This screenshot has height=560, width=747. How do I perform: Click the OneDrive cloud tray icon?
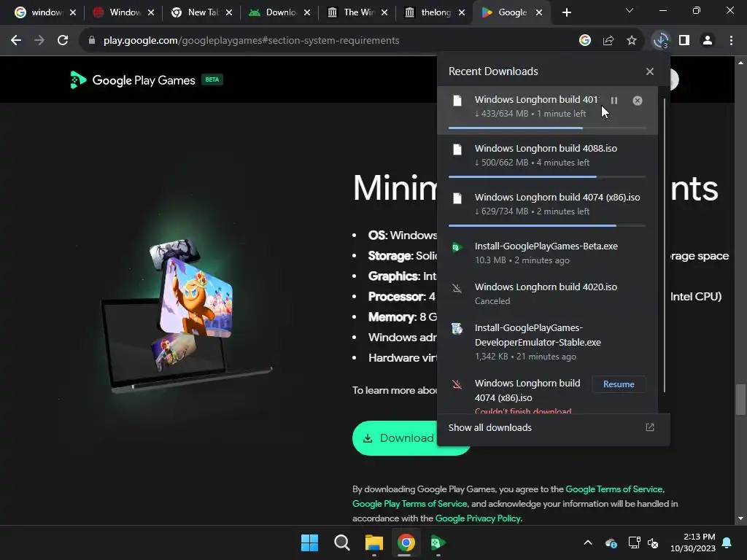tap(611, 542)
